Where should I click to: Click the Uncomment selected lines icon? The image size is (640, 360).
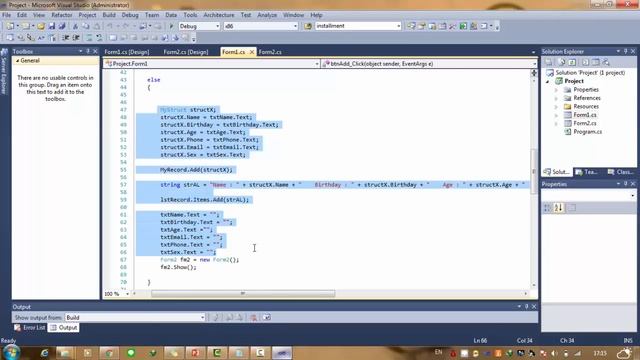click(99, 38)
